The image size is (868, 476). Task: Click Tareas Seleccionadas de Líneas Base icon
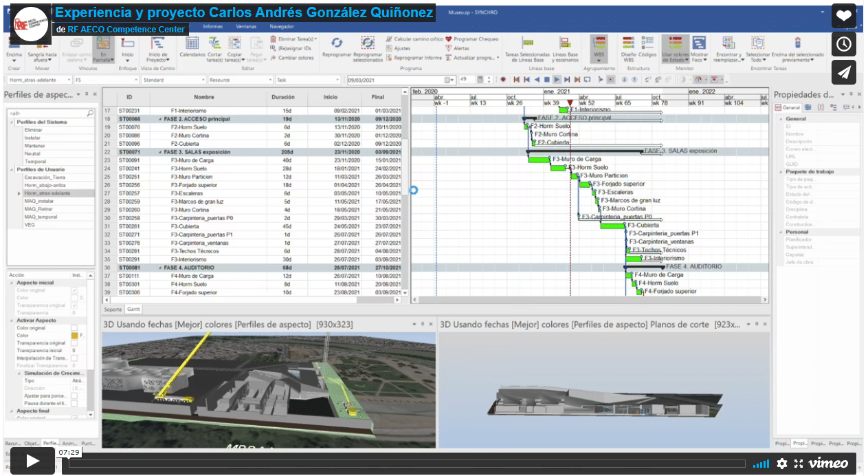(x=527, y=48)
